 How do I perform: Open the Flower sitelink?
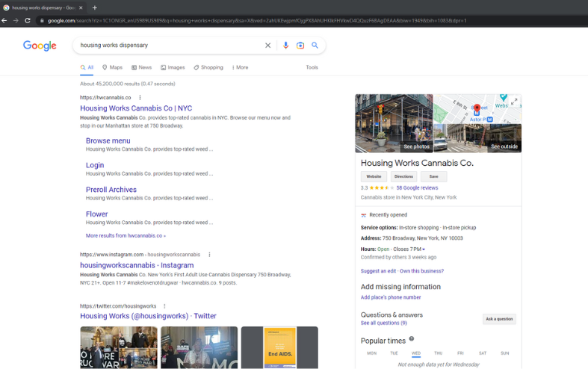(96, 214)
